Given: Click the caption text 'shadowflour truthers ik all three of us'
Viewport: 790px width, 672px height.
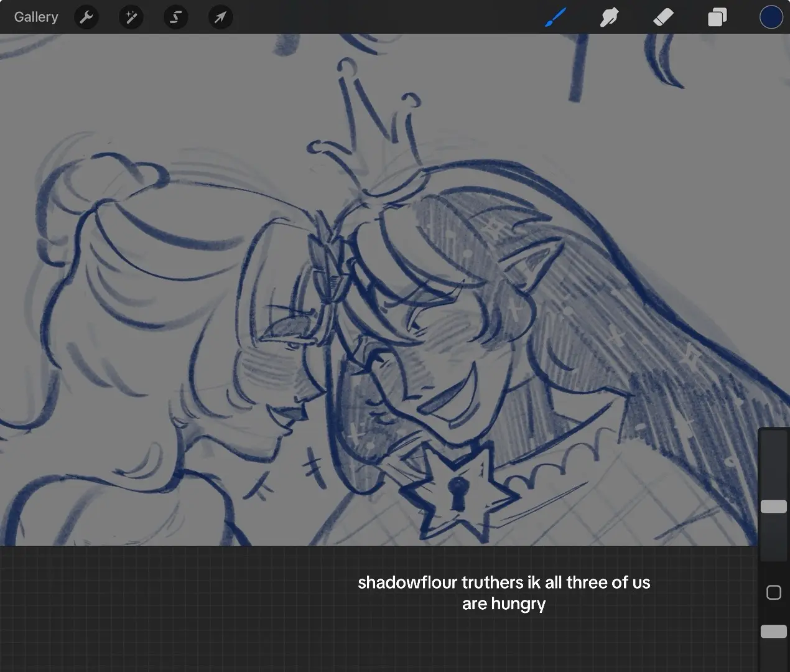Looking at the screenshot, I should pyautogui.click(x=504, y=582).
